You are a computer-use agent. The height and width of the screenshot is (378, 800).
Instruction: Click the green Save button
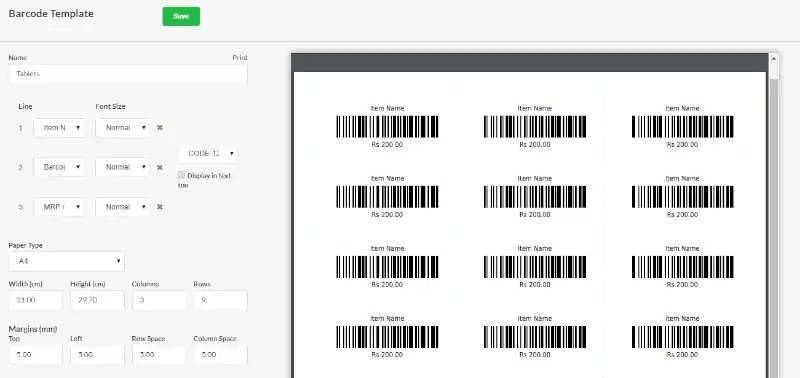click(181, 16)
